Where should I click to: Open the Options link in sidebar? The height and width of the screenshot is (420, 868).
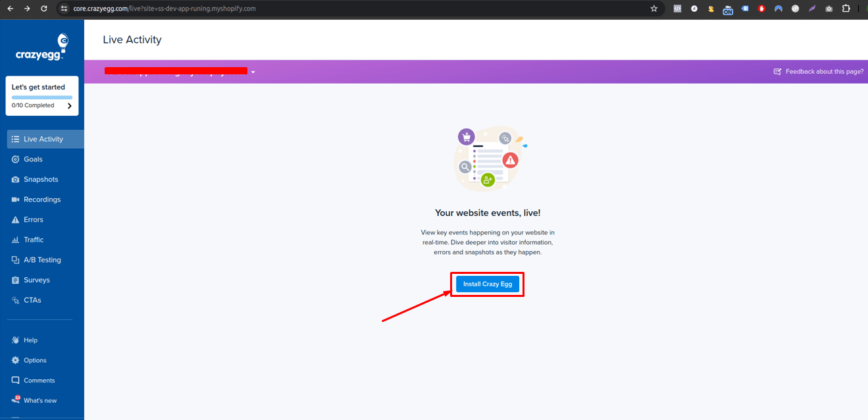pyautogui.click(x=35, y=360)
